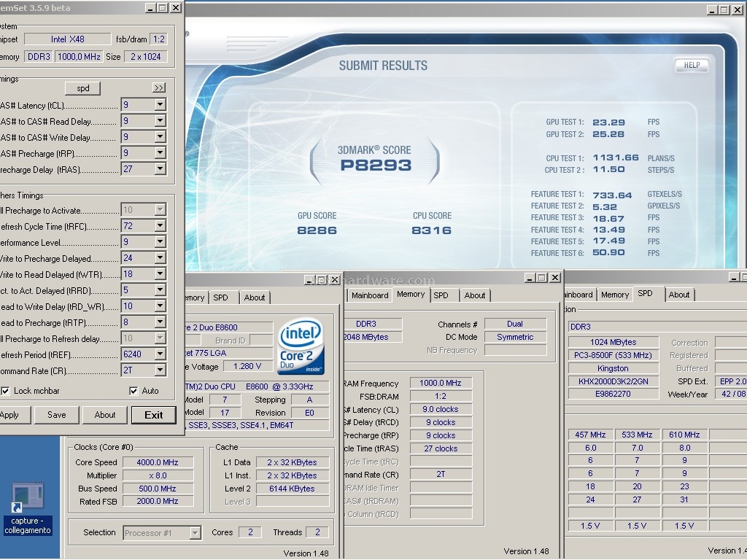This screenshot has width=747, height=560.
Task: Click the CPU score value 8316
Action: pyautogui.click(x=432, y=230)
